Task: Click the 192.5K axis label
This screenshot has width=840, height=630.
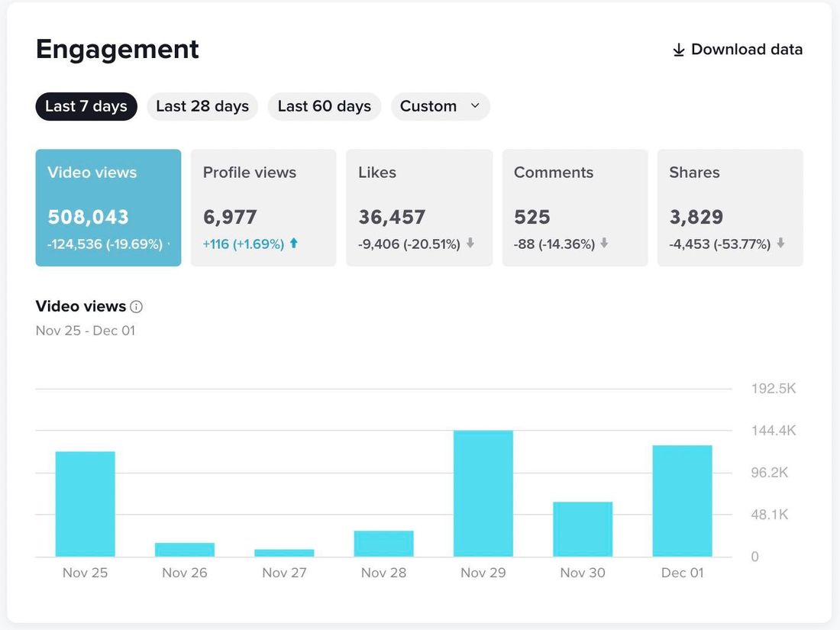Action: 774,389
